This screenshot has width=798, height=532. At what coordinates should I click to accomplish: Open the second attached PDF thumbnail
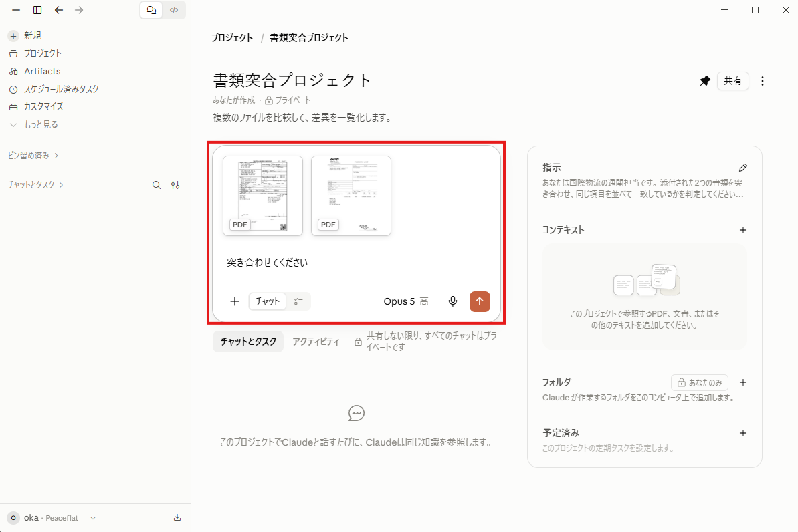tap(351, 196)
